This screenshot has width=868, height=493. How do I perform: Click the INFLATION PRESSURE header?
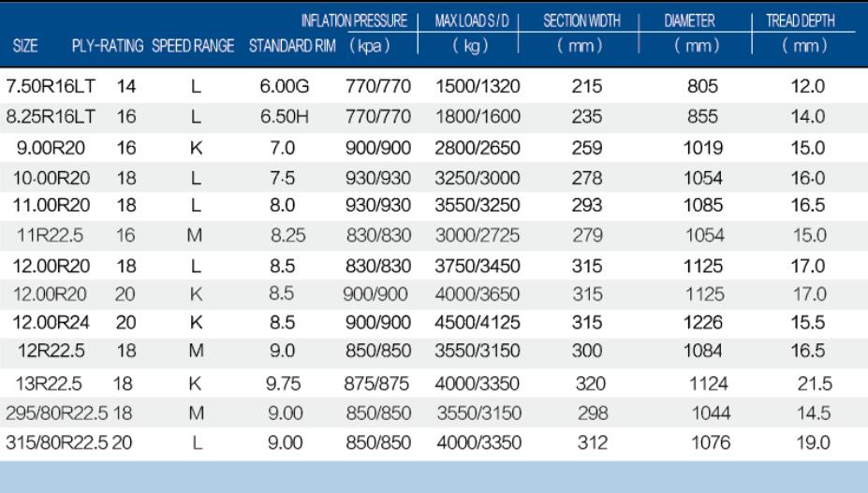[x=354, y=21]
